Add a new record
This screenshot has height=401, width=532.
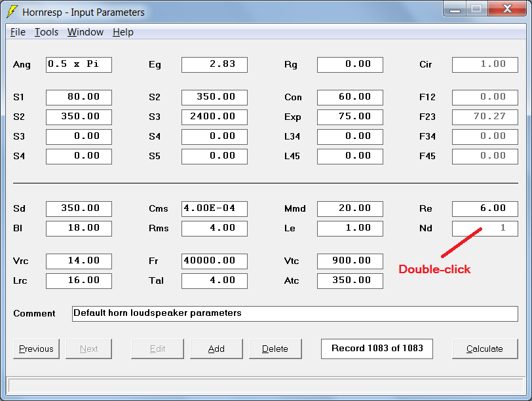pos(216,349)
